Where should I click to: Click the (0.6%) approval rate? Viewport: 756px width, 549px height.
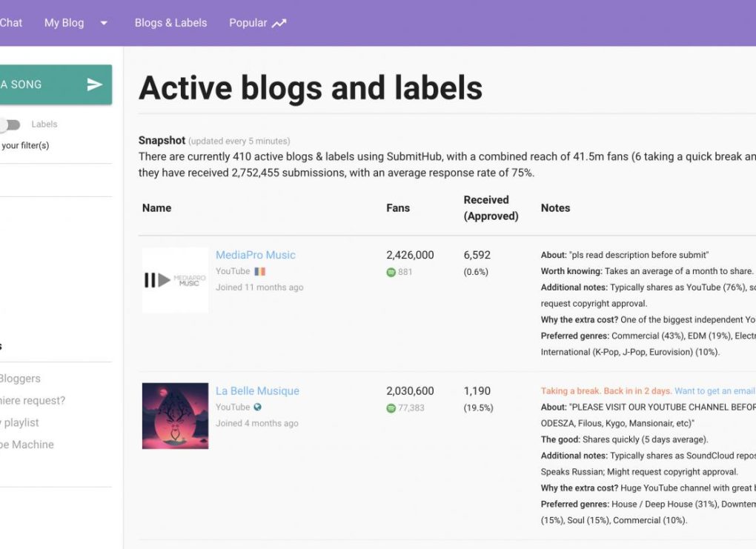point(476,272)
